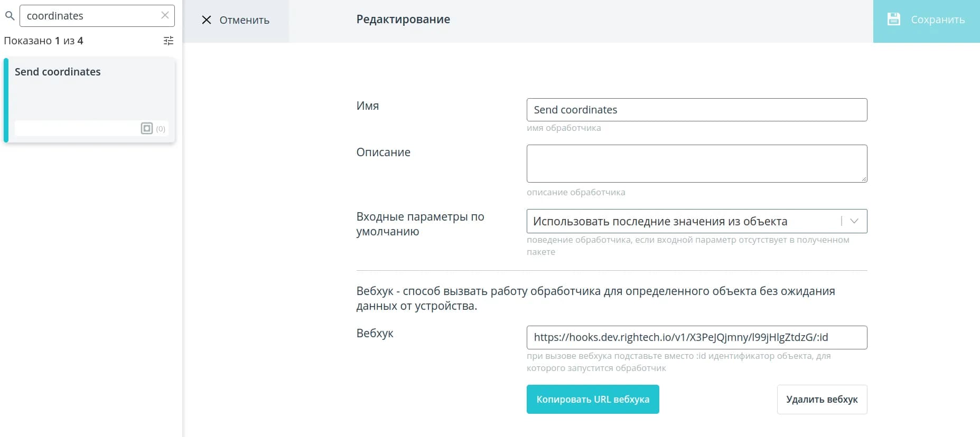The width and height of the screenshot is (980, 437).
Task: Select the Send coordinates handler card
Action: tap(90, 95)
